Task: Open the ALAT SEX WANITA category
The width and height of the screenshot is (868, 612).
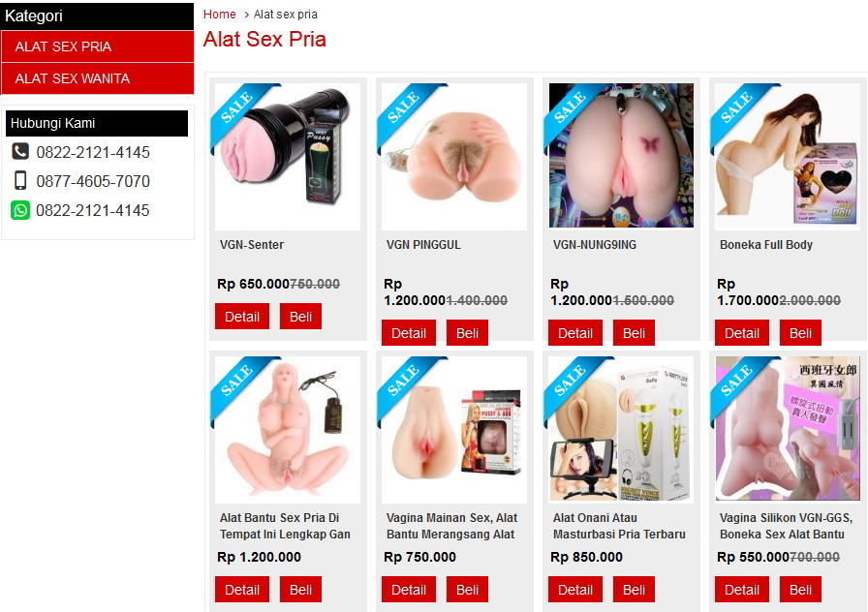Action: coord(98,78)
